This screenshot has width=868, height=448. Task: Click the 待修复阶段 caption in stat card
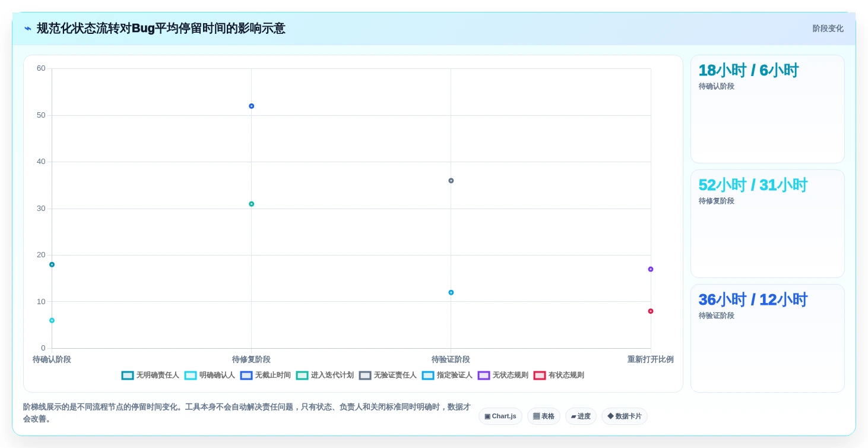click(x=716, y=201)
